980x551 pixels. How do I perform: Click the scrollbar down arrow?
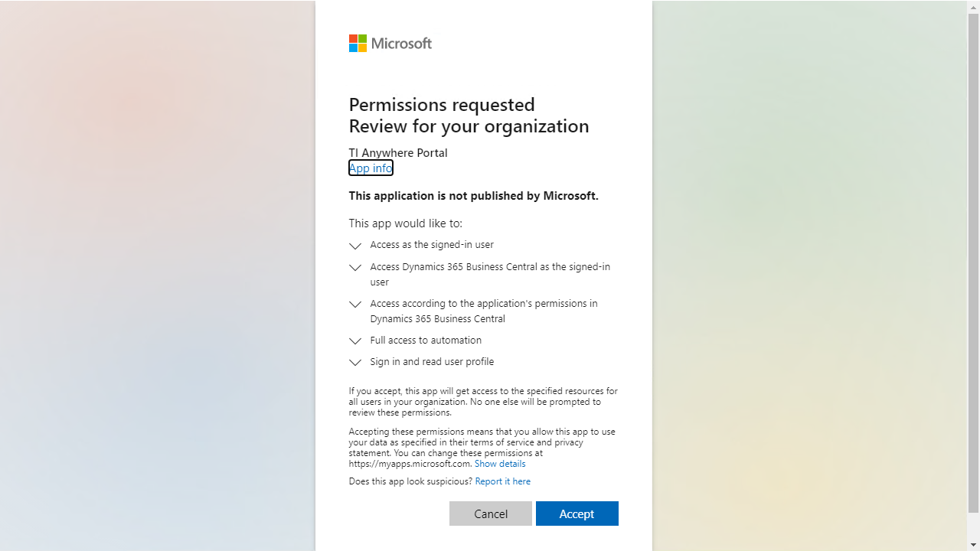973,544
